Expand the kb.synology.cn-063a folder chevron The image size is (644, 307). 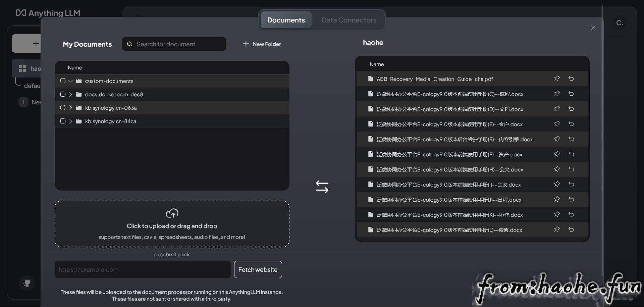[x=70, y=108]
